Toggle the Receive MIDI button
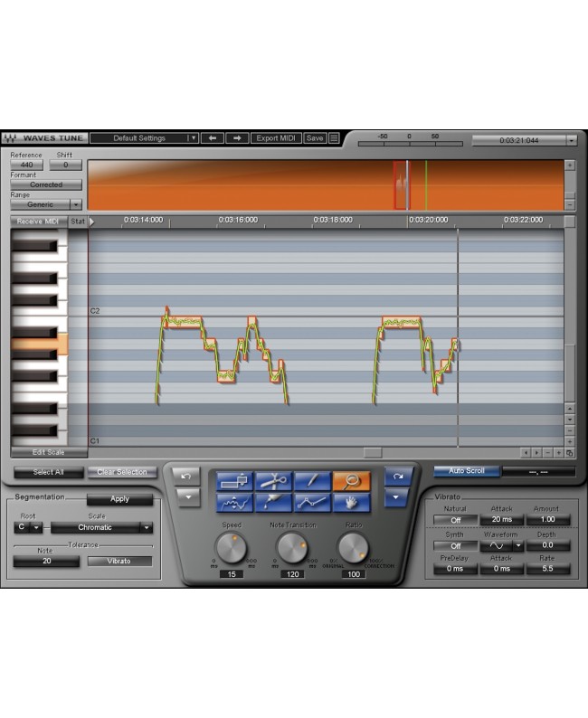 tap(39, 222)
